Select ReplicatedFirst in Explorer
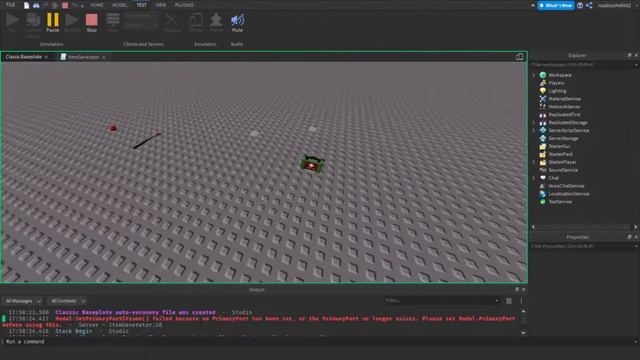640x360 pixels. (564, 115)
